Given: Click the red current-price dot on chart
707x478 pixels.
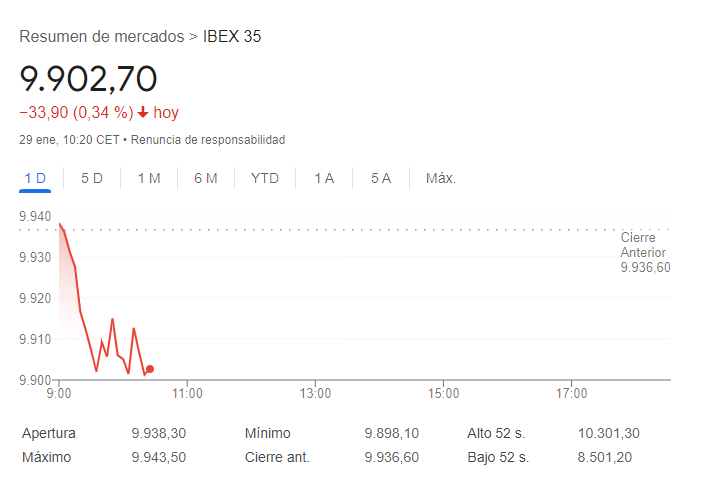Looking at the screenshot, I should [150, 369].
